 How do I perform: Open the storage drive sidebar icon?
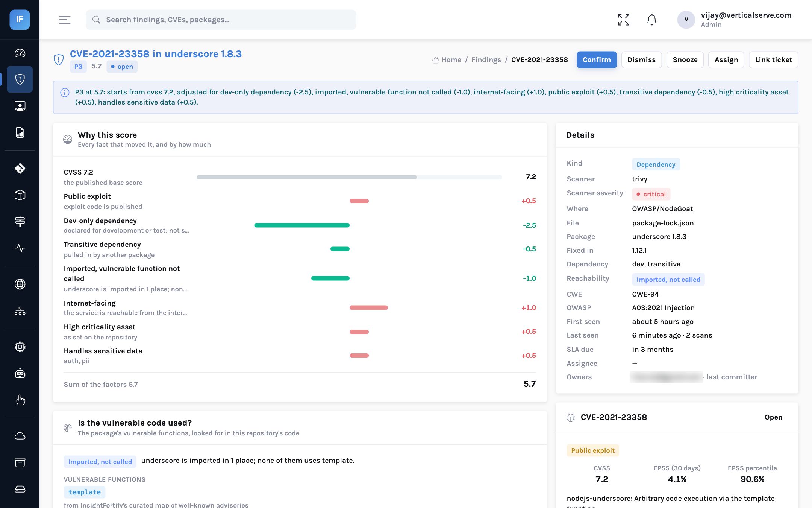tap(20, 489)
